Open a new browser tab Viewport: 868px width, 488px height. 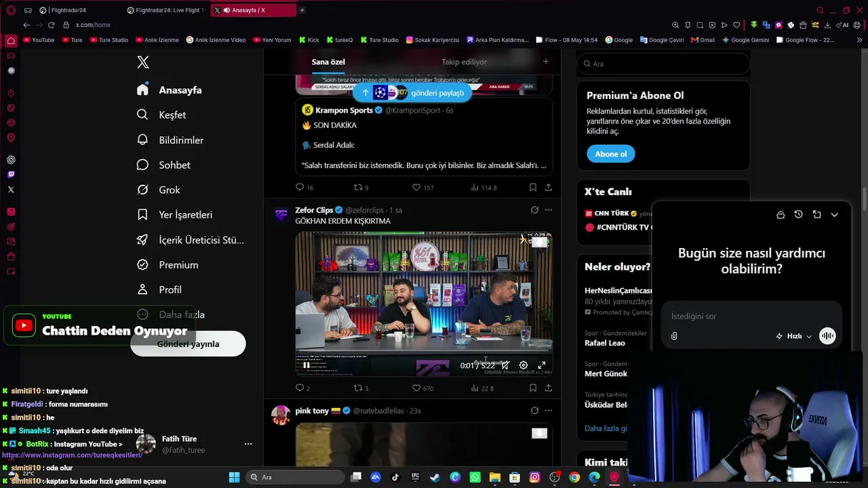coord(302,10)
